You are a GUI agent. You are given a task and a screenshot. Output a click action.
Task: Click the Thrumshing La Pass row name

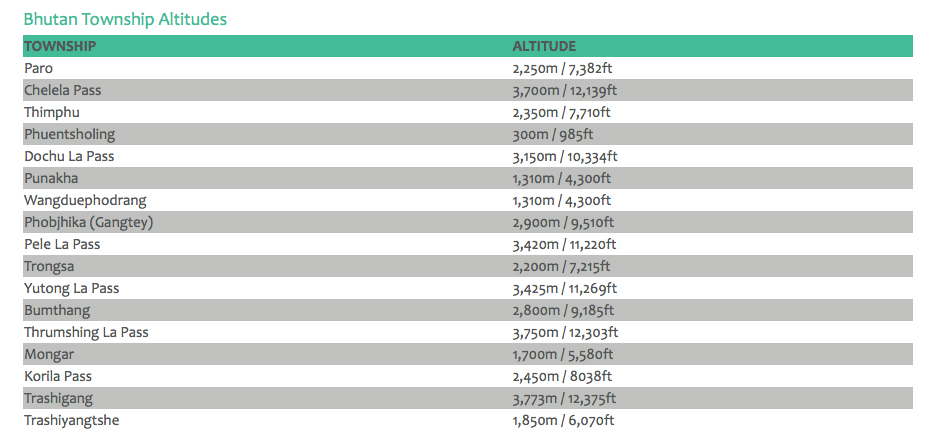[x=86, y=332]
